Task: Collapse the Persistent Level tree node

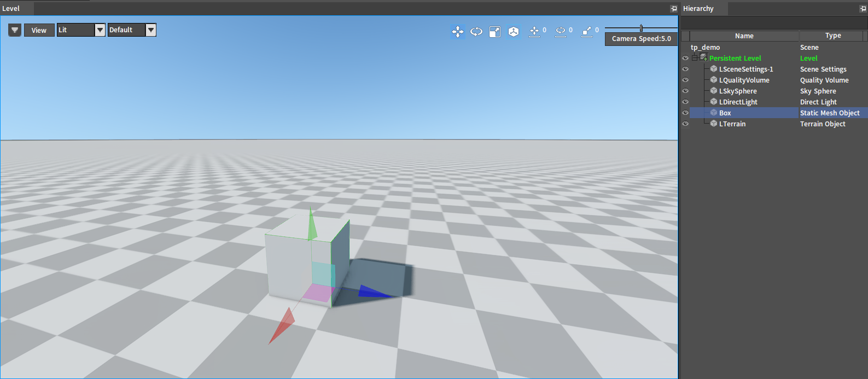Action: 695,58
